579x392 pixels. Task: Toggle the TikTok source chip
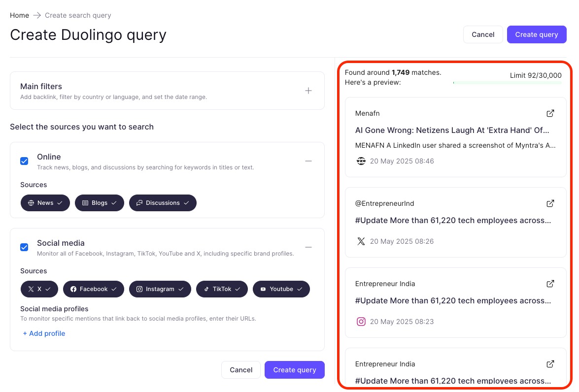click(222, 289)
